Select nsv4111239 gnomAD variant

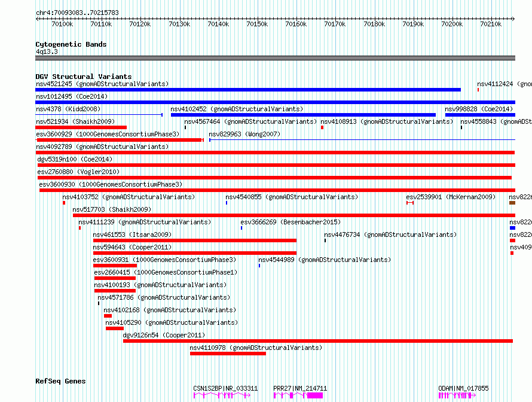tap(145, 222)
